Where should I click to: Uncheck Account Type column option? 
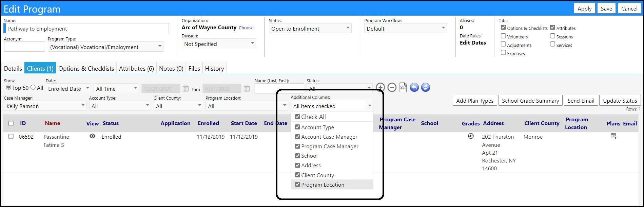[297, 127]
